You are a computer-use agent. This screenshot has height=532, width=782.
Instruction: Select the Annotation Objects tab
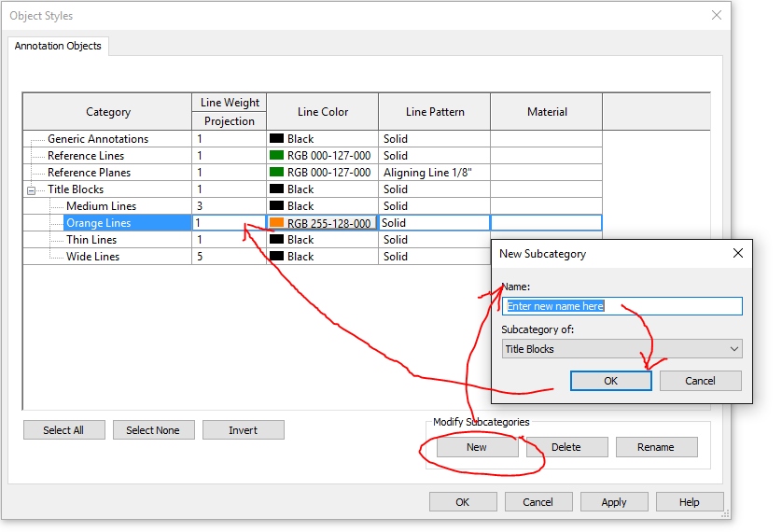[58, 46]
